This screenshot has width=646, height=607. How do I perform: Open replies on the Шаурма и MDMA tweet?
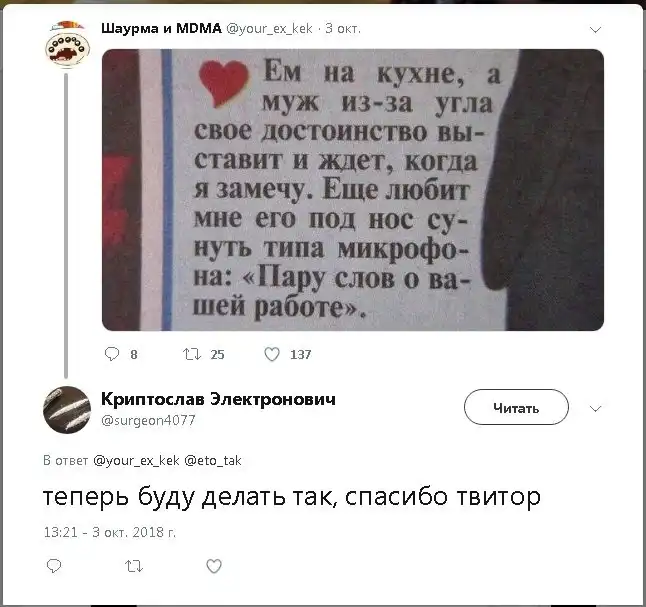[x=112, y=354]
